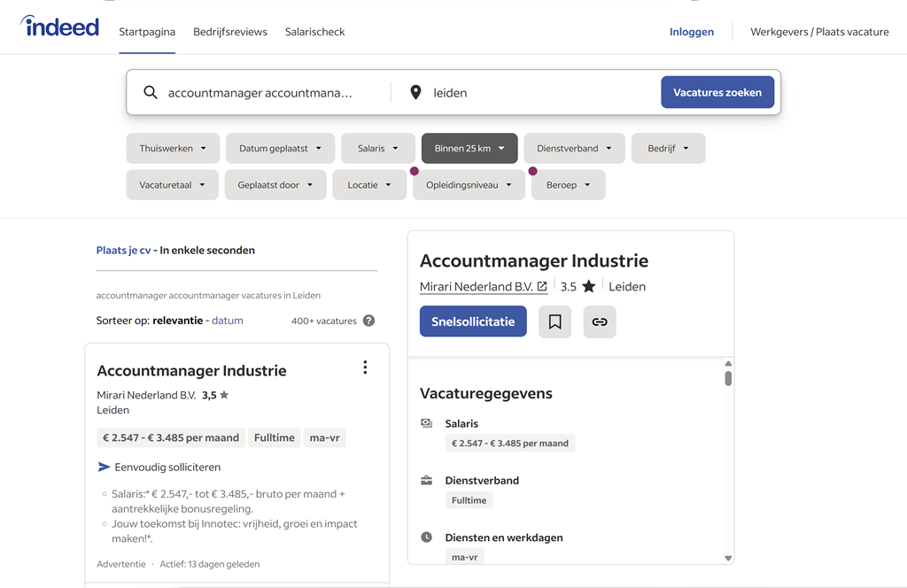Click the Vacatures zoeken button

click(x=717, y=92)
